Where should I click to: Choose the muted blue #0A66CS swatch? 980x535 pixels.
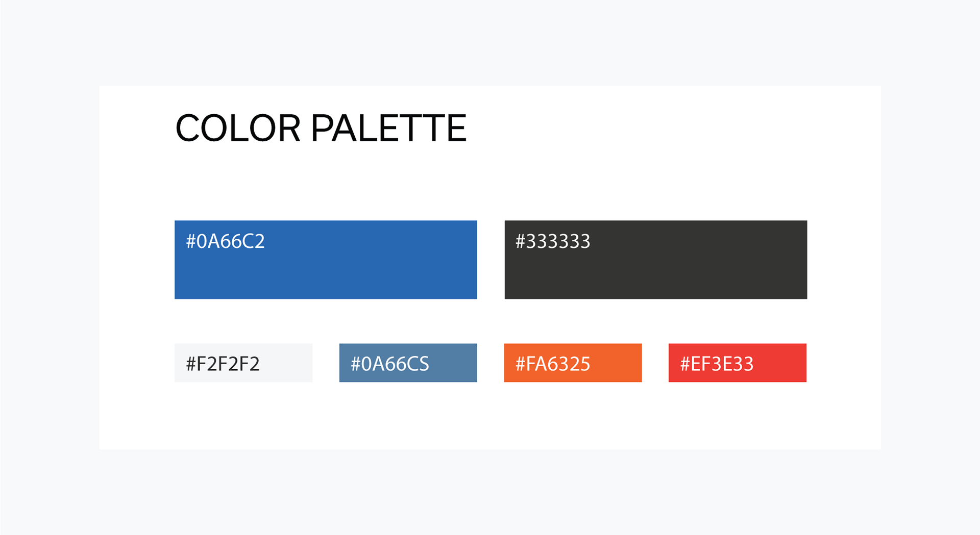coord(408,363)
